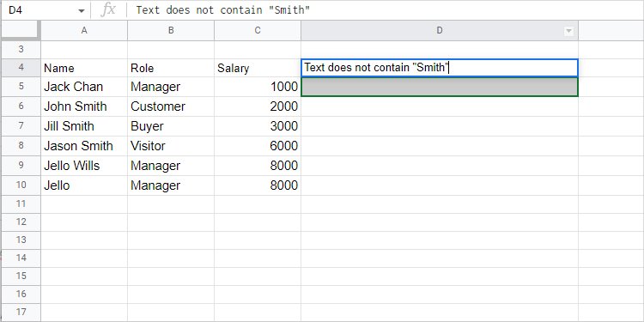Select row 5 header
The image size is (644, 322).
tap(21, 87)
